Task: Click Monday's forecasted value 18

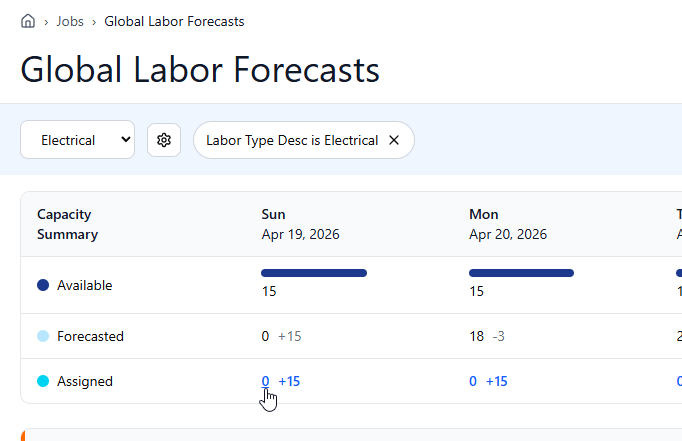Action: [477, 336]
